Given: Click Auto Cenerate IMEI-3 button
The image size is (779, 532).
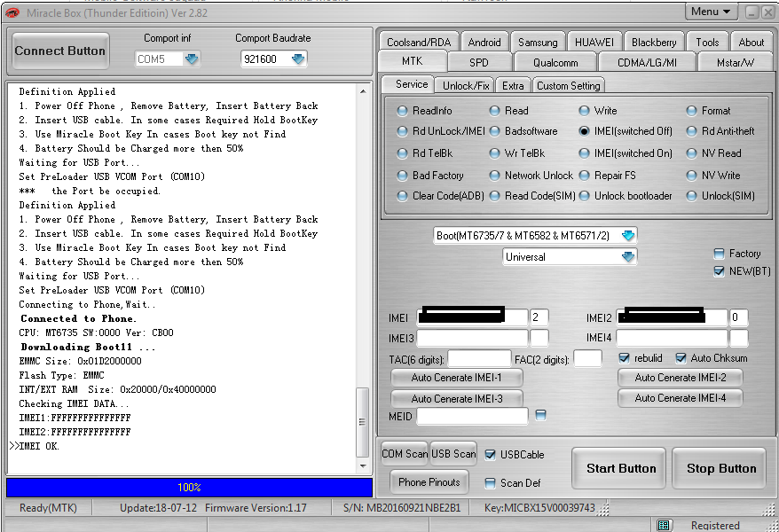Looking at the screenshot, I should [x=457, y=398].
